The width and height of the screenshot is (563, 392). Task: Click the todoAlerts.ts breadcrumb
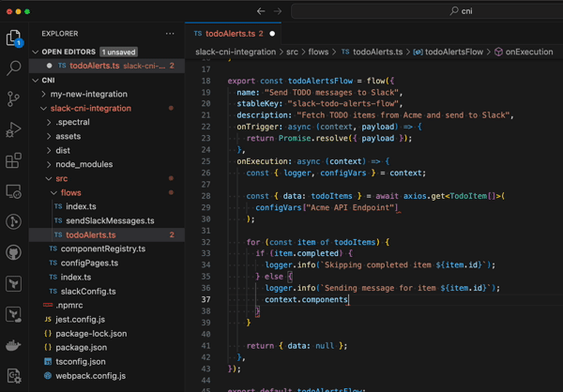pyautogui.click(x=372, y=53)
